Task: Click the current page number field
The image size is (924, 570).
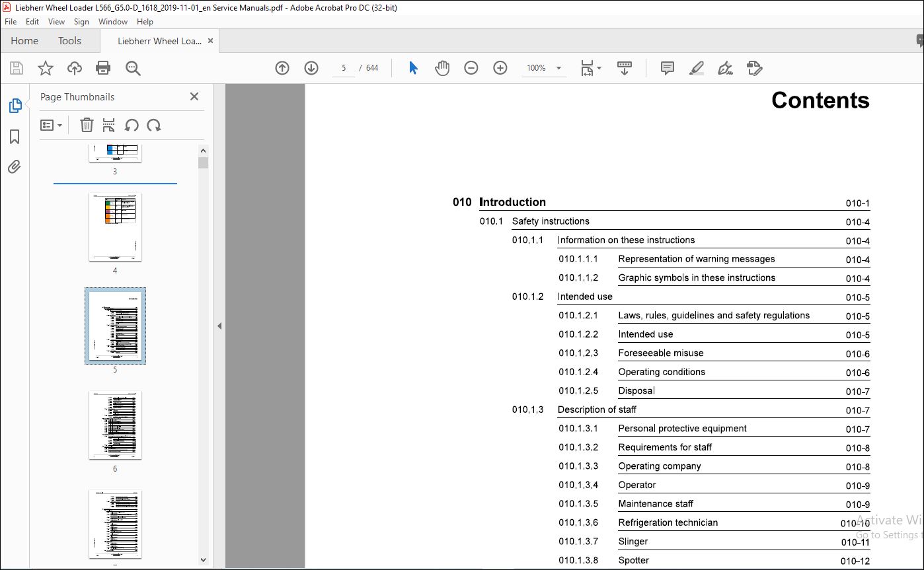Action: 344,68
